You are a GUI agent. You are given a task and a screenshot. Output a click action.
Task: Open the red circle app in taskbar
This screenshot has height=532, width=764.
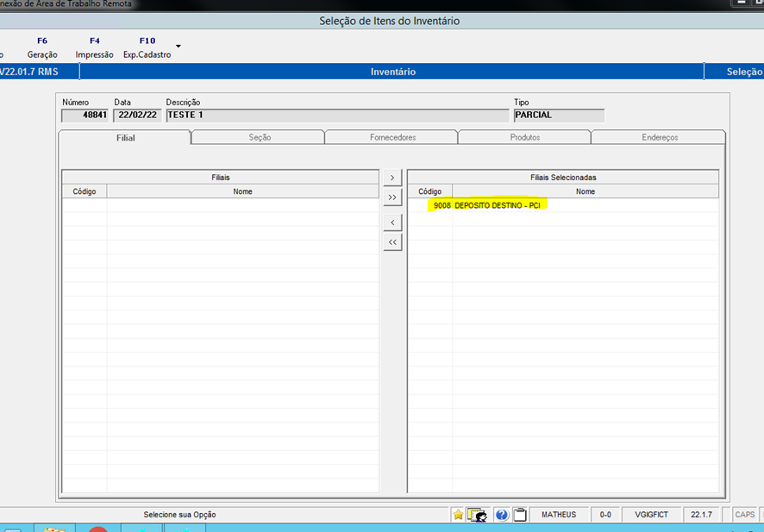(x=97, y=529)
